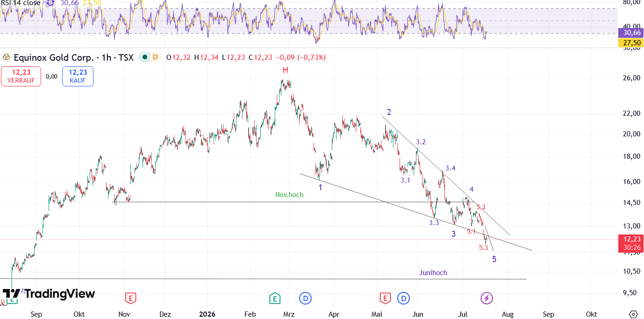Viewport: 644px width, 319px height.
Task: Open symbol search via Equinox Gold Corp. title
Action: (53, 57)
